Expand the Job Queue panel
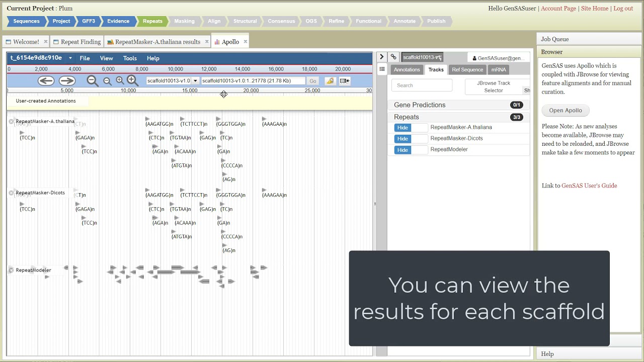The width and height of the screenshot is (644, 362). 590,39
